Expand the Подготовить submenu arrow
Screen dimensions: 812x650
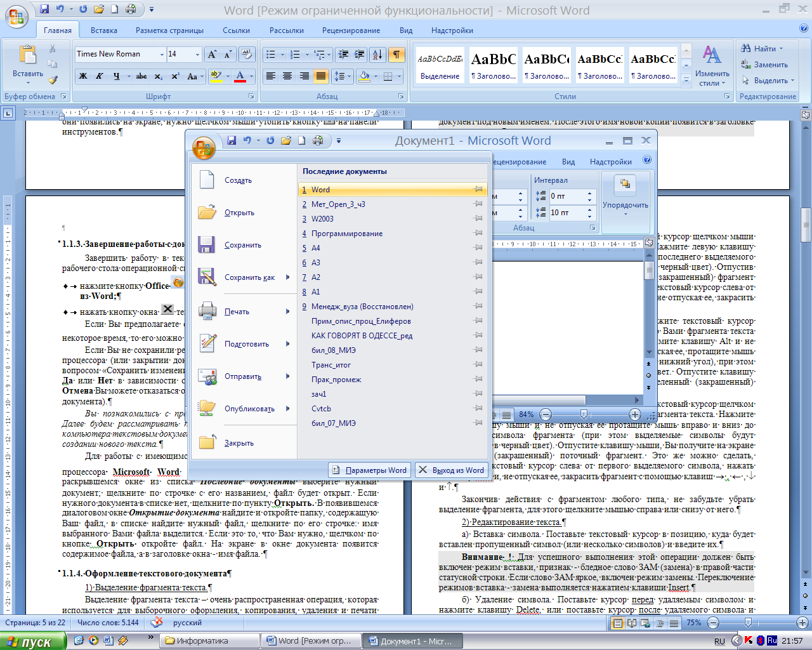(287, 343)
